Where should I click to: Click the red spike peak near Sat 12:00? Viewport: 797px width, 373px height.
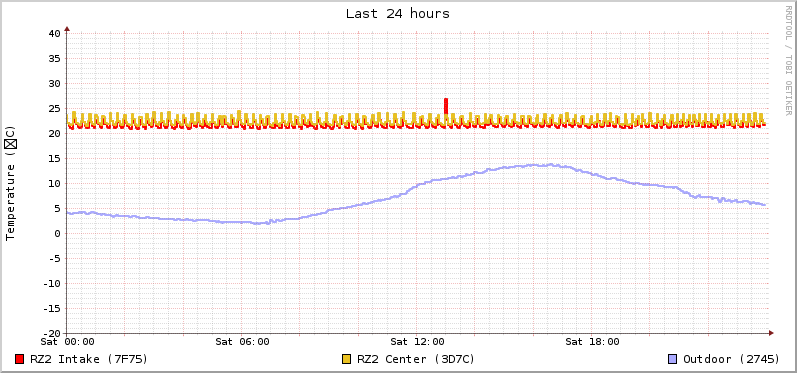pos(446,100)
